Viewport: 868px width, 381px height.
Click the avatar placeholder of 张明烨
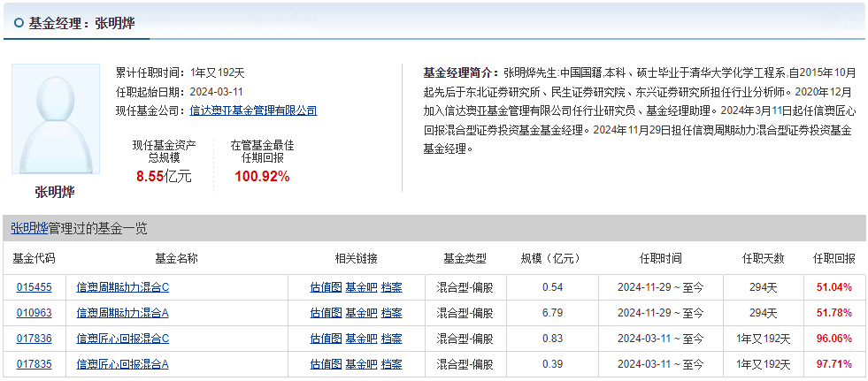coord(56,118)
